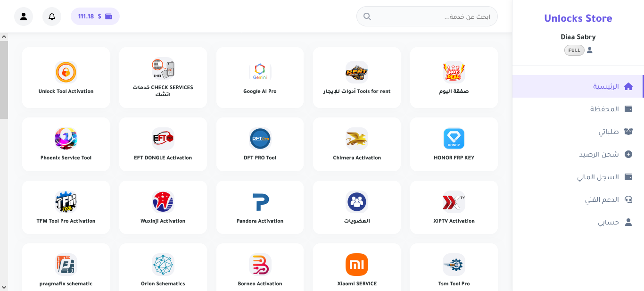Screen dimensions: 644x291
Task: Open Phoenix Service Tool icon
Action: (66, 139)
